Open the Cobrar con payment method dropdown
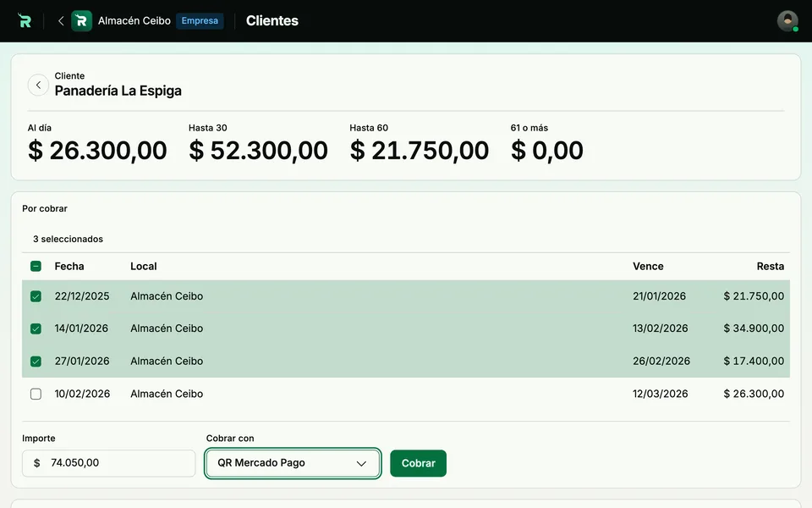Screen dimensions: 812x508 (294, 463)
